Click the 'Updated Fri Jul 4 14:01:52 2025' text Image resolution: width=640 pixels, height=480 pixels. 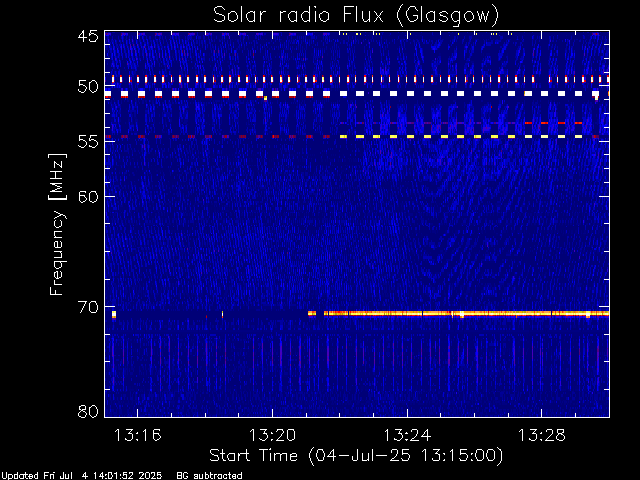click(x=82, y=476)
